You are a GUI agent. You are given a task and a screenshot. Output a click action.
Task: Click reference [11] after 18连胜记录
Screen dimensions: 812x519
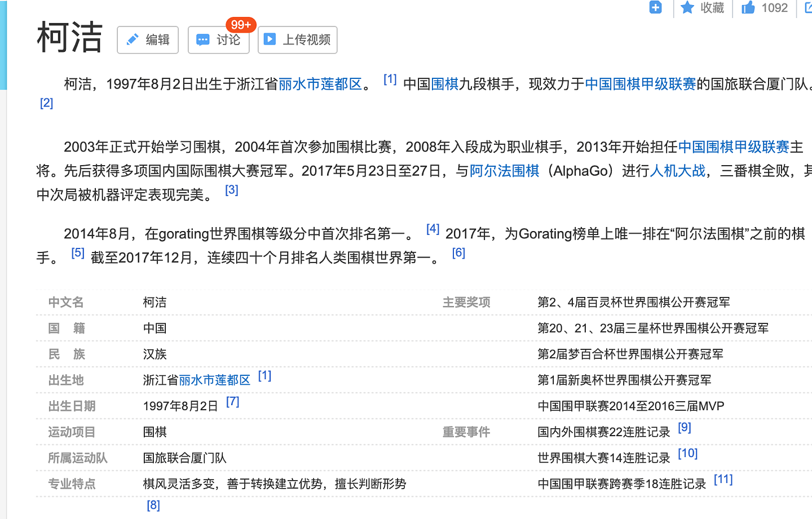point(723,480)
